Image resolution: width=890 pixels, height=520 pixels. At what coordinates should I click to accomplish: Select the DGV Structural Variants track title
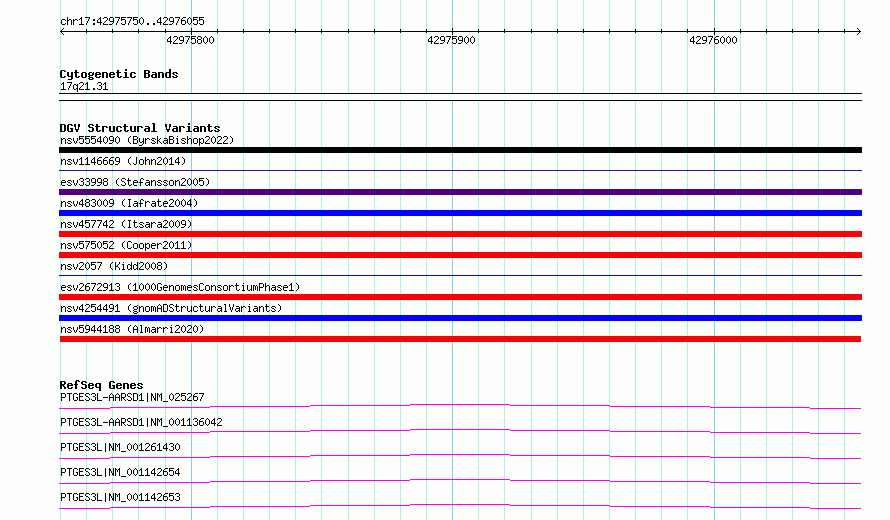point(140,128)
